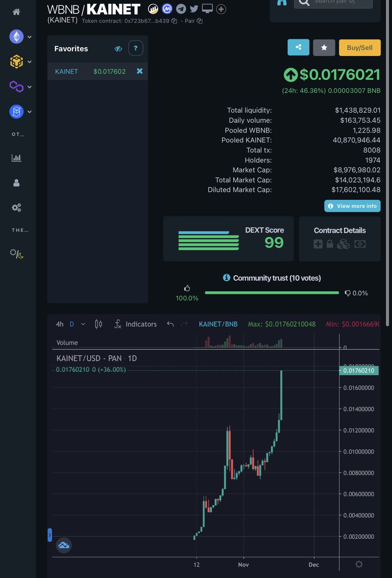Image resolution: width=392 pixels, height=578 pixels.
Task: Open the blue drawing toolbar expander
Action: (x=50, y=535)
